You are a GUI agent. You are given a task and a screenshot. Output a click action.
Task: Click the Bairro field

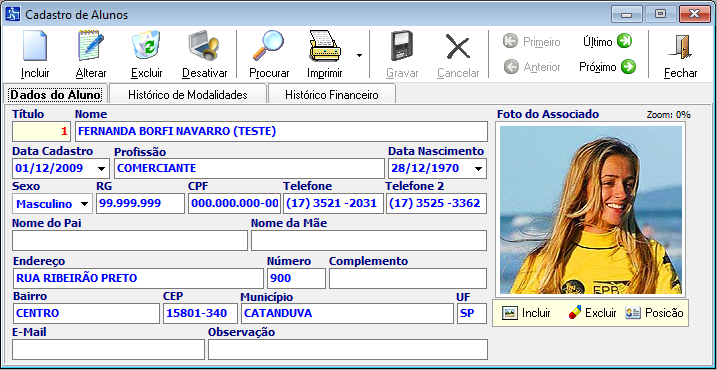tap(86, 314)
